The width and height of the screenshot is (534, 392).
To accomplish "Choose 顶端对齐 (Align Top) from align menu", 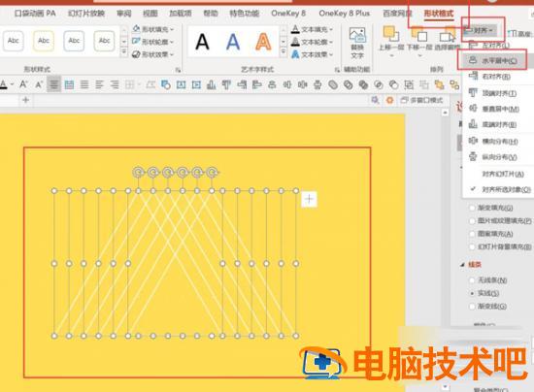I will coord(495,92).
